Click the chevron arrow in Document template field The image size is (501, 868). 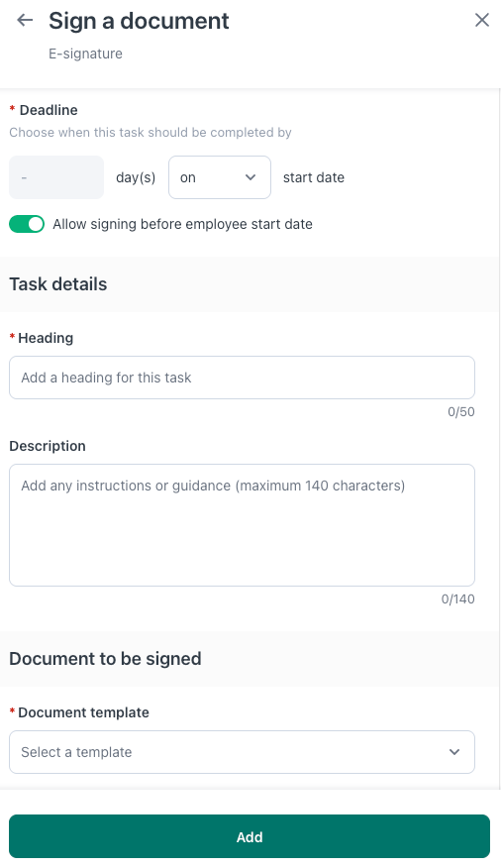(454, 752)
